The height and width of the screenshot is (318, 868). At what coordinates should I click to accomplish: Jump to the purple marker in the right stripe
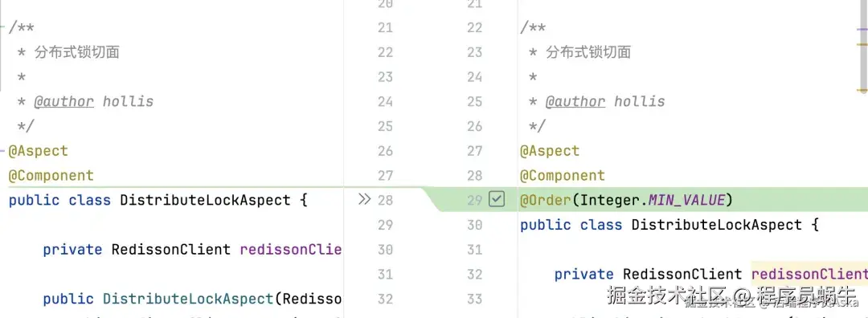pos(862,28)
